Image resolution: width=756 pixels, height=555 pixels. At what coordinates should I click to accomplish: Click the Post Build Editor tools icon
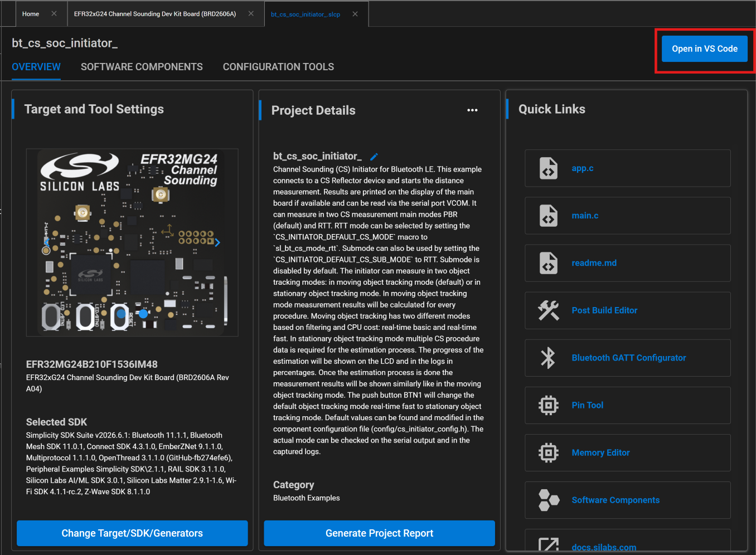pos(548,310)
